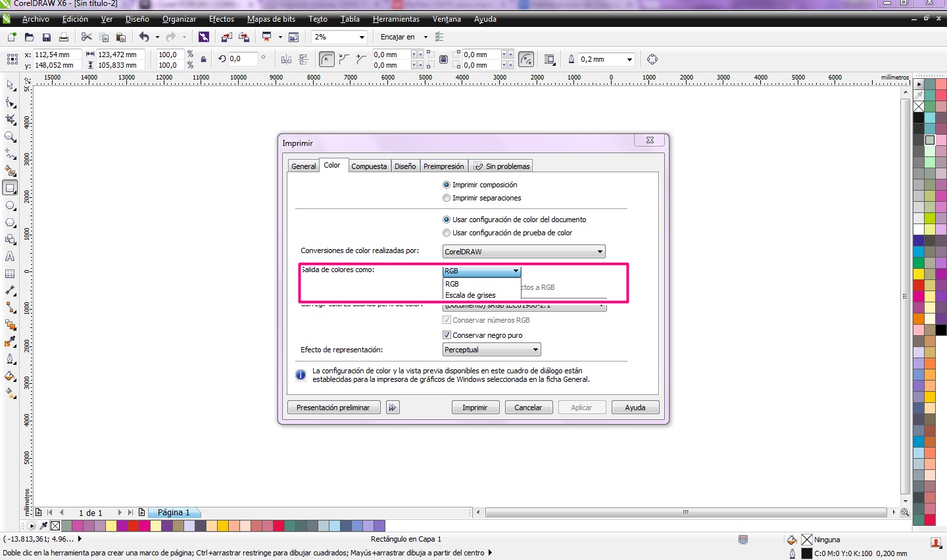
Task: Switch to the Compuesta tab
Action: point(369,166)
